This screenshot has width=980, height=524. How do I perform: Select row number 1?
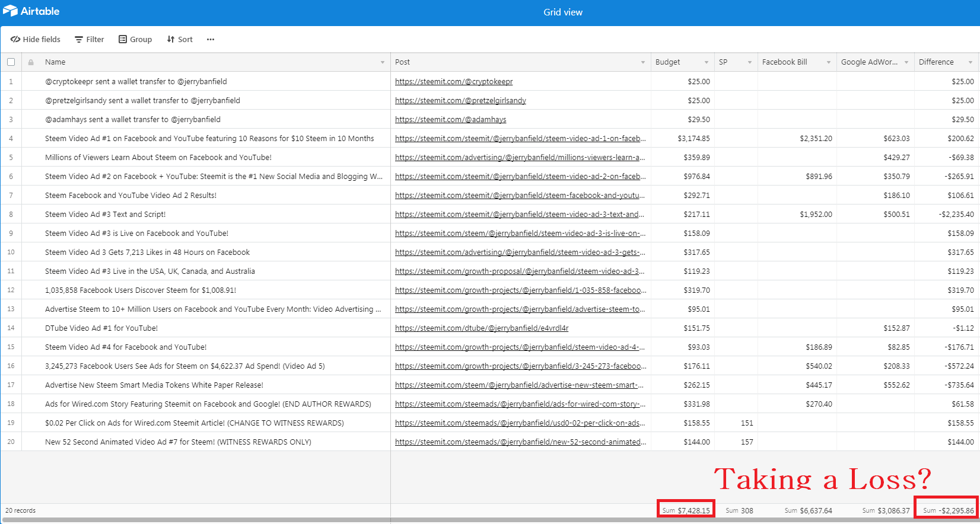point(11,81)
